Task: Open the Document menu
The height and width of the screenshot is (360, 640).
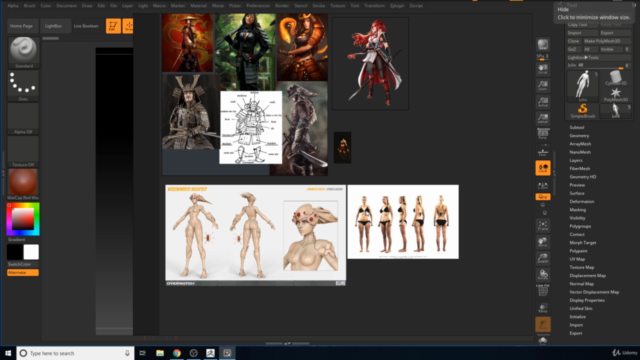Action: (66, 6)
